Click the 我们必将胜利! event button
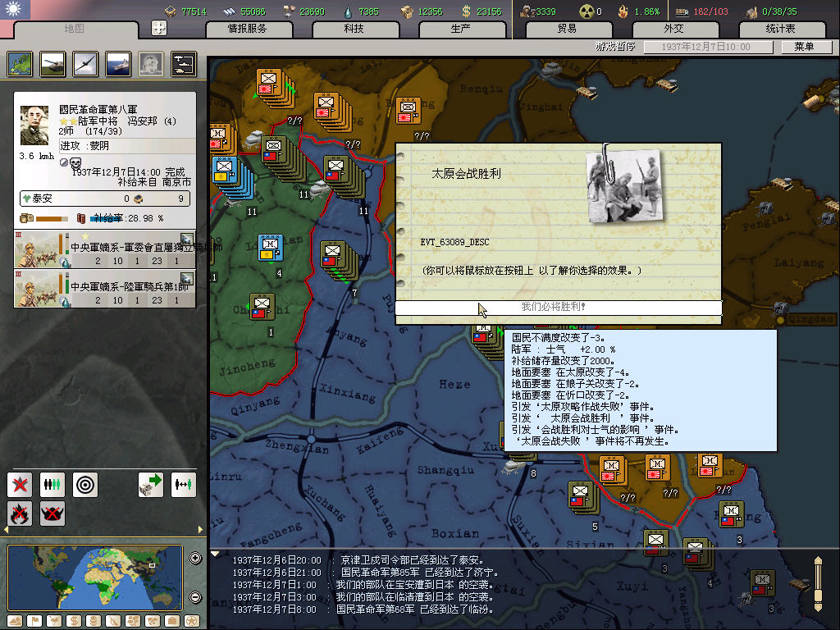Viewport: 840px width, 630px height. pos(558,308)
